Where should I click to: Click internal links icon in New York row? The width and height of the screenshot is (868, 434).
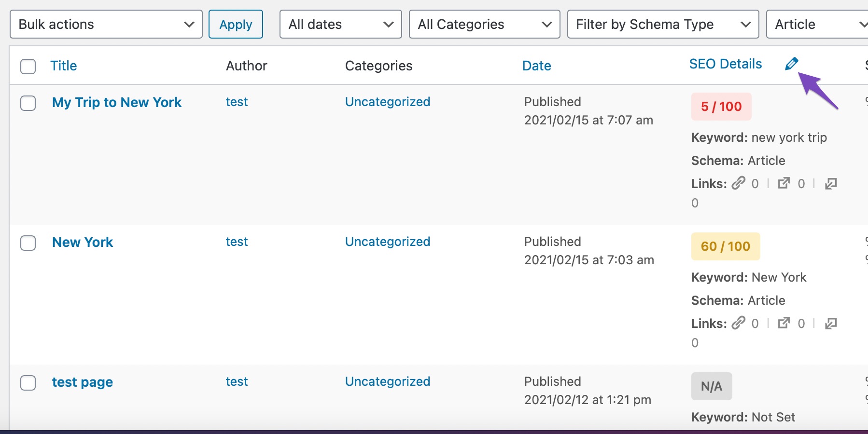coord(738,323)
